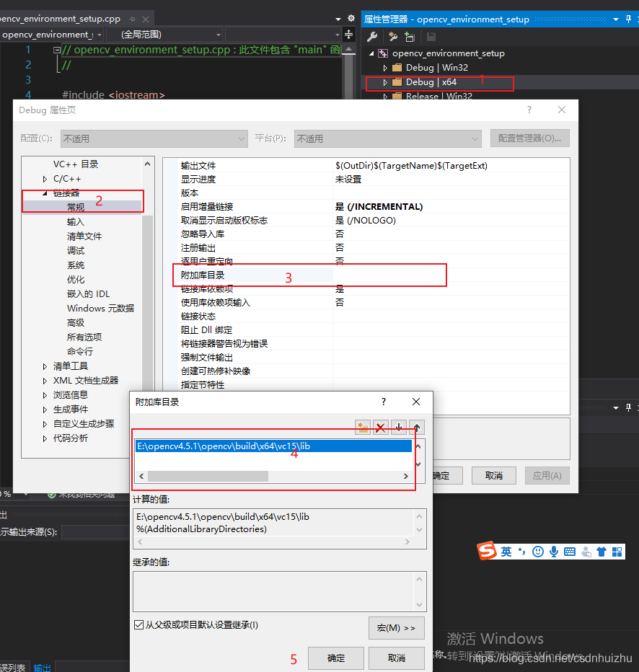Image resolution: width=639 pixels, height=672 pixels.
Task: Select the 输入 linker page
Action: tap(76, 222)
